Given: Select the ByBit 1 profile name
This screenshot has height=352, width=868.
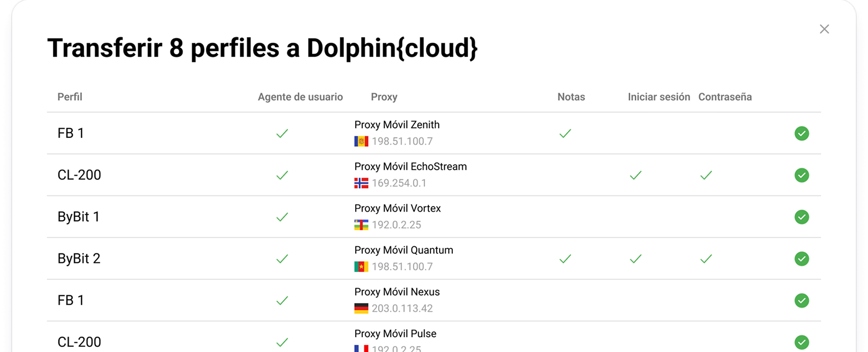Looking at the screenshot, I should point(79,217).
